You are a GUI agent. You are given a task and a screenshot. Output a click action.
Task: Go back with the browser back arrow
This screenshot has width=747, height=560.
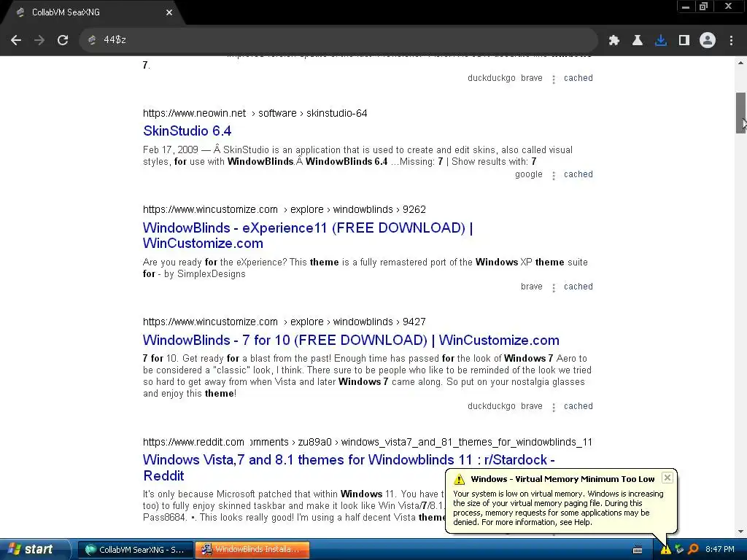pyautogui.click(x=16, y=40)
